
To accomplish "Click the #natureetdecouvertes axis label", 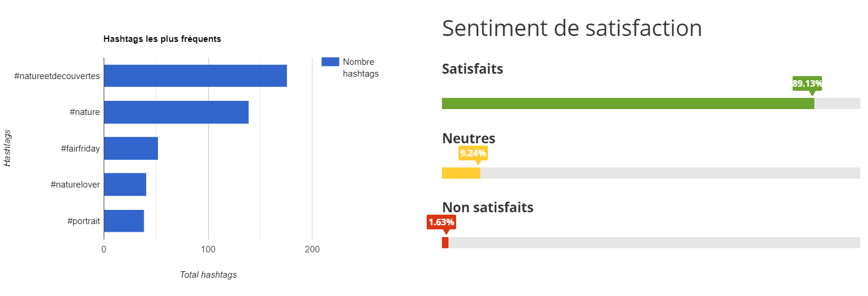I will 57,76.
